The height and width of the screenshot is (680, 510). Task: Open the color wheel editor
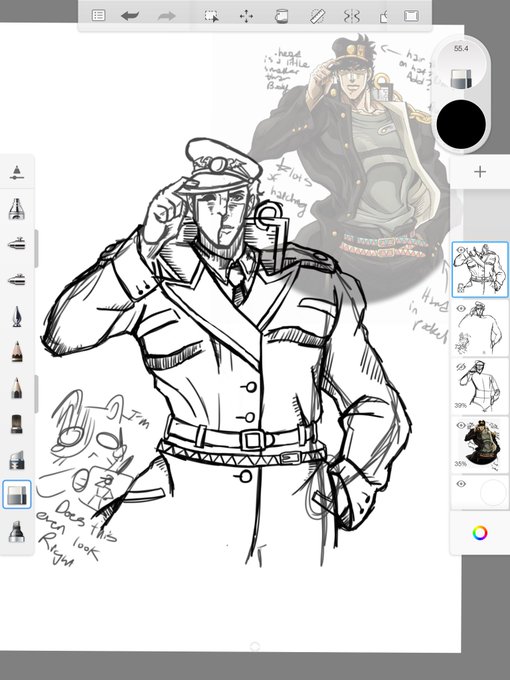pos(480,533)
